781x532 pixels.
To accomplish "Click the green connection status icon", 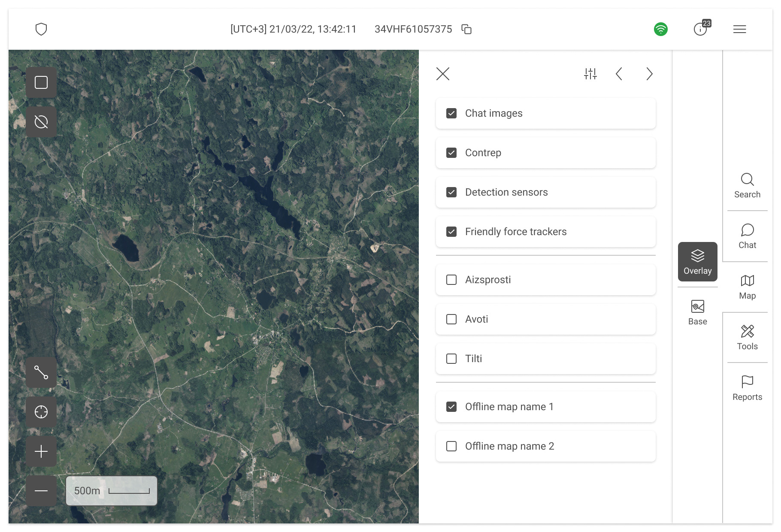I will (661, 29).
